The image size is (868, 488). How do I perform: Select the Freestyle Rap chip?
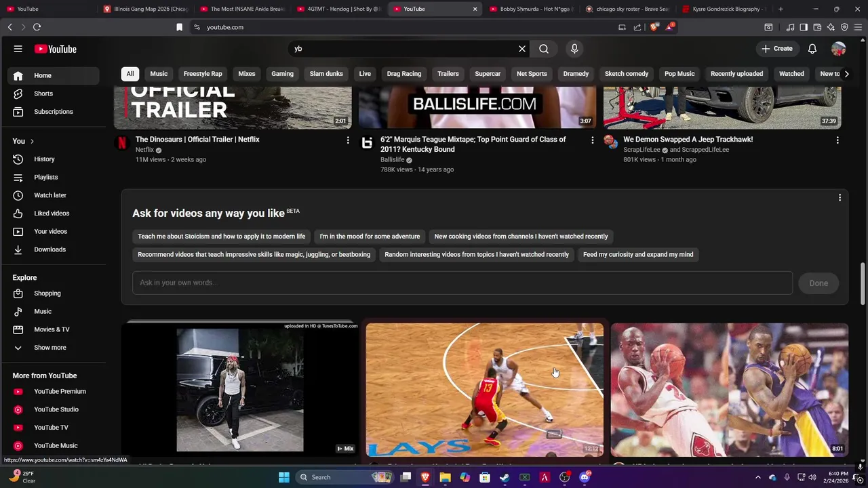(x=203, y=74)
